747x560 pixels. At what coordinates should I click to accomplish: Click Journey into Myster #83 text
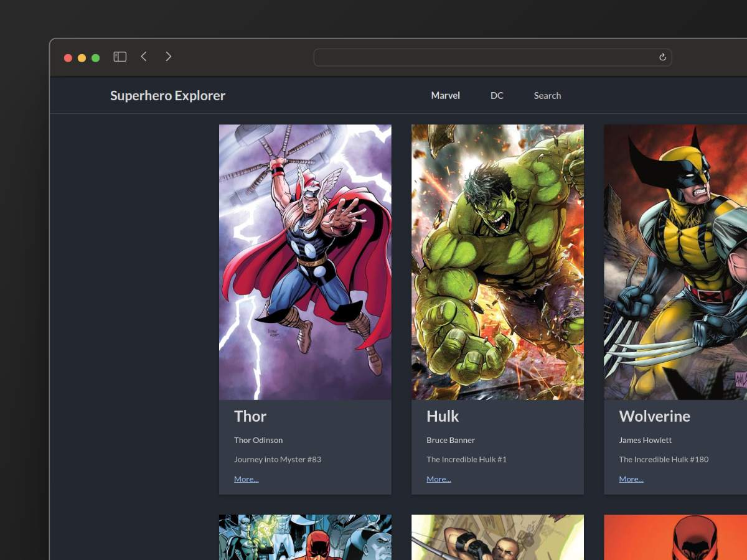(278, 459)
